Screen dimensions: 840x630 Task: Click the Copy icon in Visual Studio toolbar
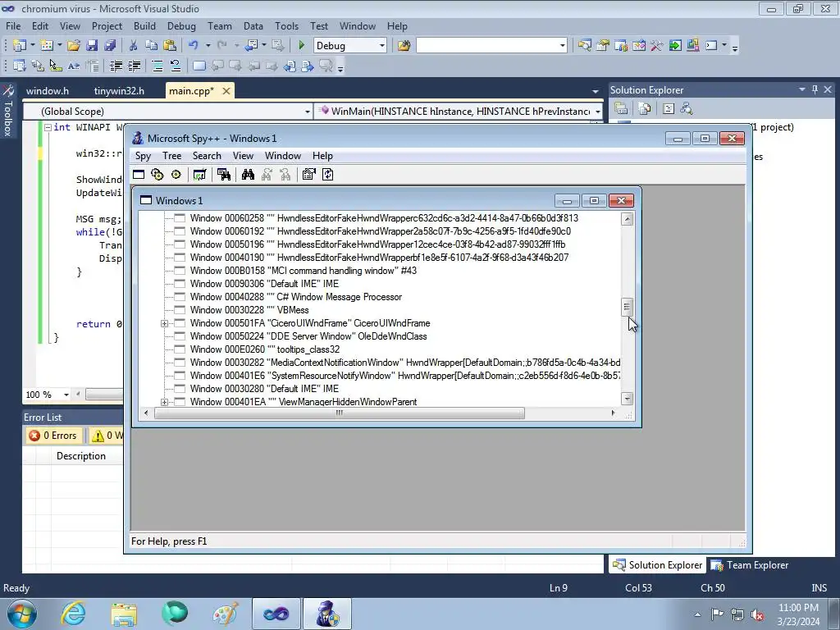[x=152, y=46]
